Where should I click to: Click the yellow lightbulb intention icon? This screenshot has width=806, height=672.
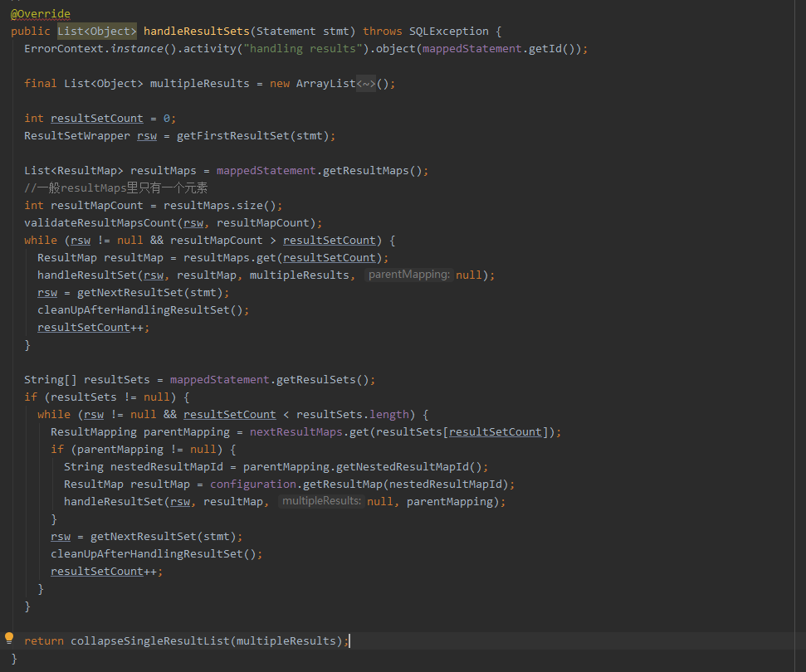click(9, 638)
